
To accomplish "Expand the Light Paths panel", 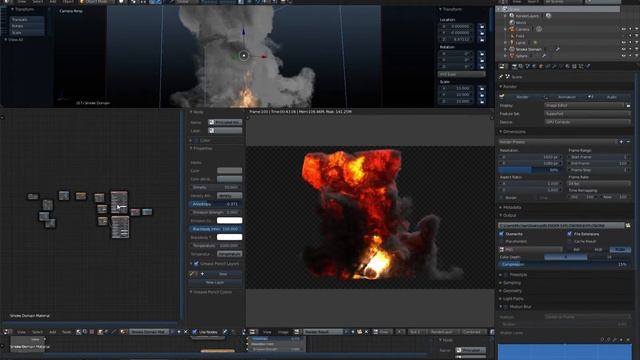I will pos(513,299).
